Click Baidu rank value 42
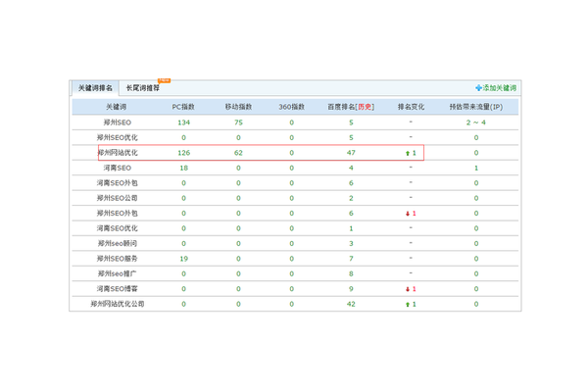The width and height of the screenshot is (588, 392). pyautogui.click(x=351, y=304)
